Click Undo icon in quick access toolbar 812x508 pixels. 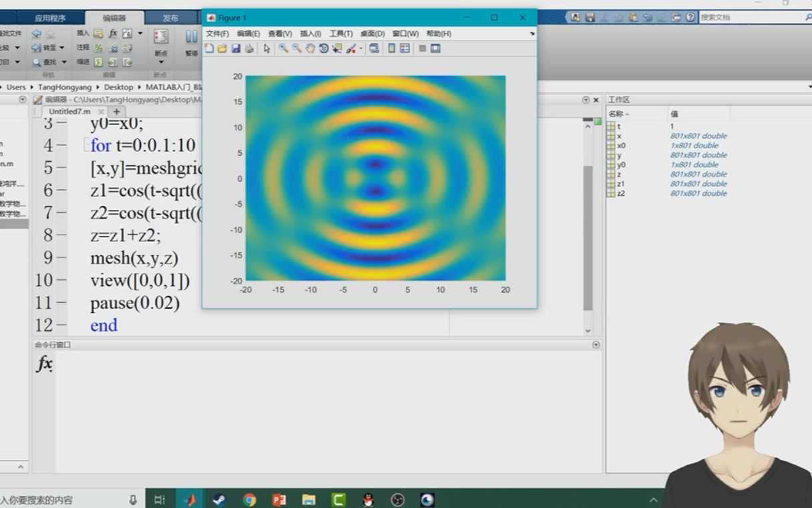[648, 17]
